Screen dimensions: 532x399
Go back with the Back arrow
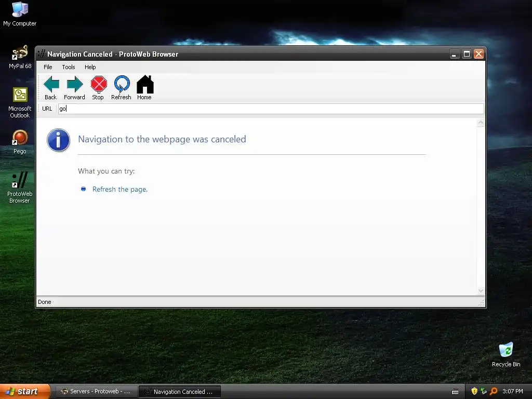51,87
